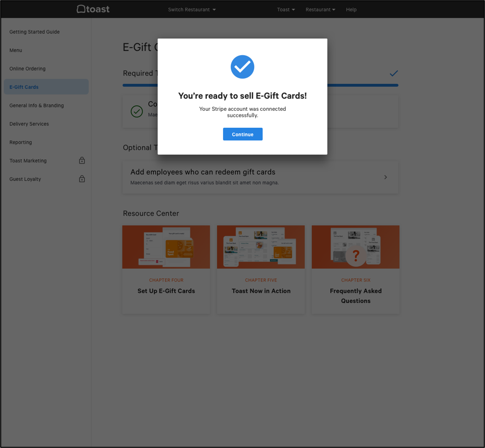Click the Maecenas sed diam description text

click(204, 182)
